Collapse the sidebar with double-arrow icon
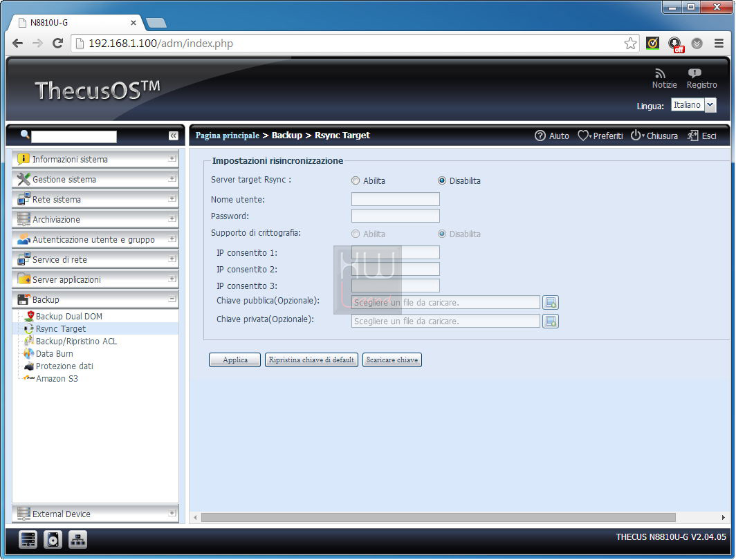The width and height of the screenshot is (736, 560). 173,136
